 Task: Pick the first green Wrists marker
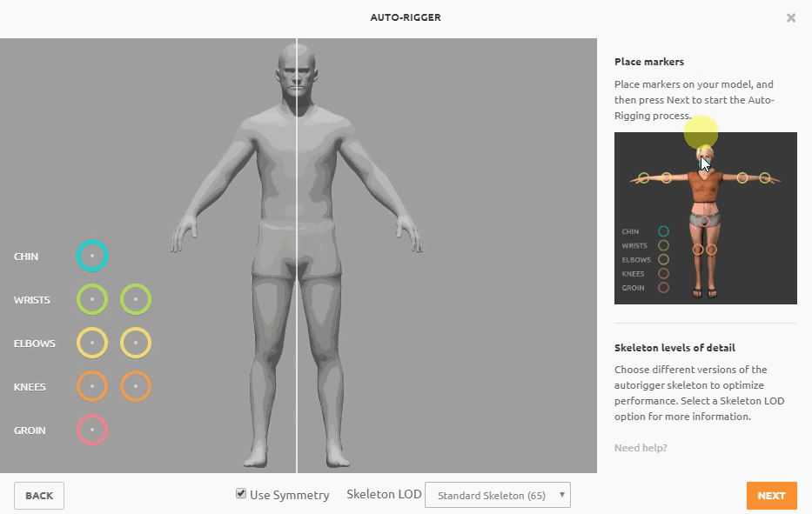(x=92, y=299)
